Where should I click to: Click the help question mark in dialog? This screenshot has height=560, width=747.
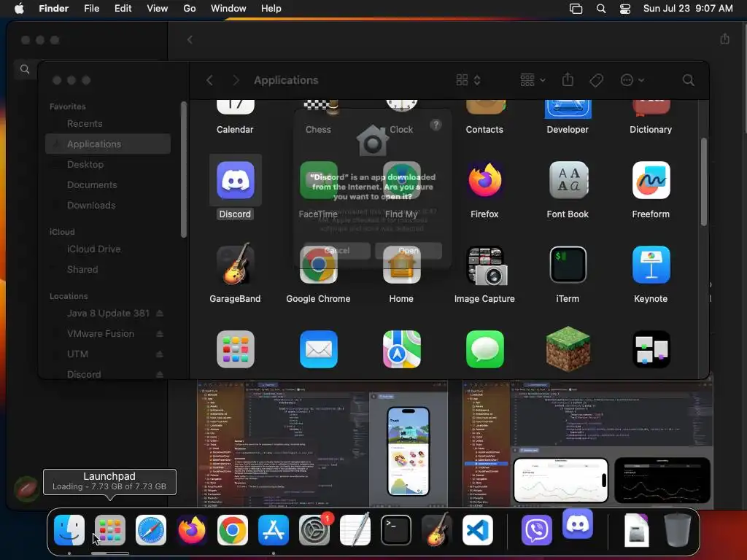click(x=436, y=125)
